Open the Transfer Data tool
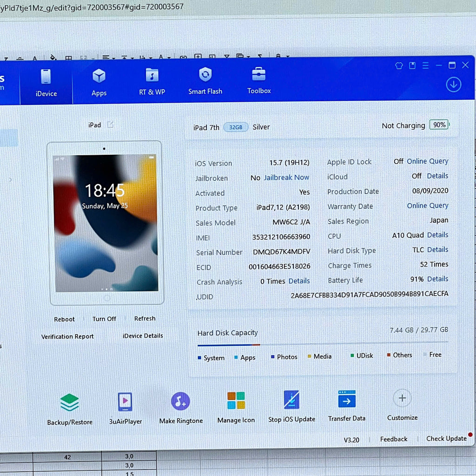This screenshot has height=476, width=476. click(347, 399)
